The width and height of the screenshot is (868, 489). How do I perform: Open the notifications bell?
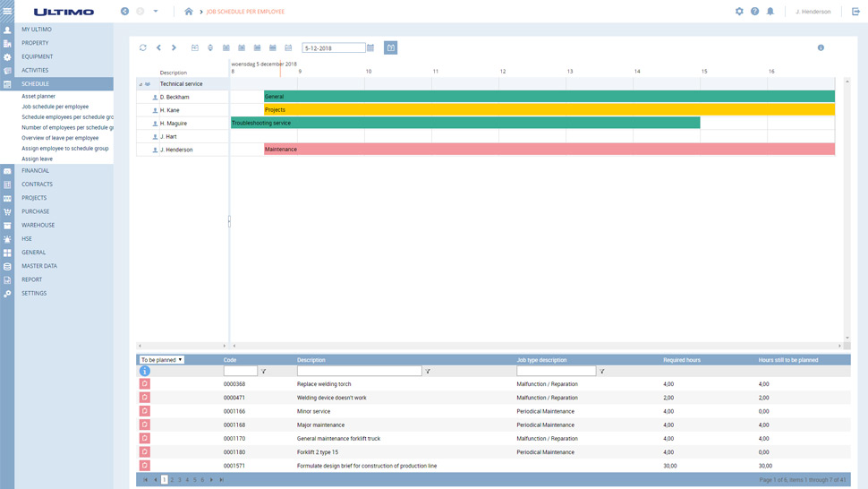(770, 12)
